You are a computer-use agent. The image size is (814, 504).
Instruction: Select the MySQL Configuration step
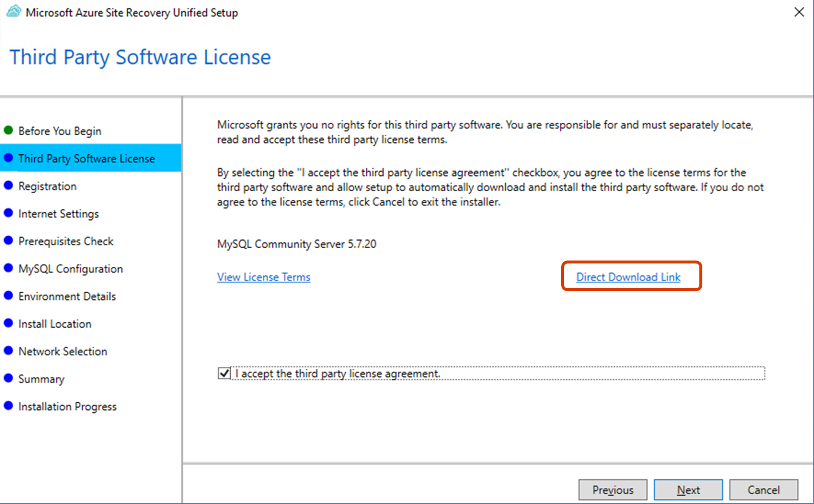(71, 269)
